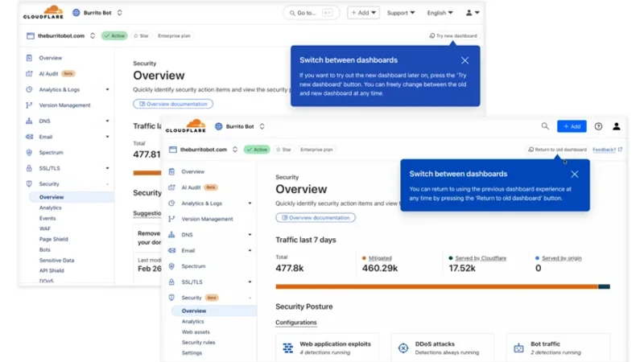This screenshot has width=644, height=362.
Task: Collapse the Security Beta section in the front dashboard sidebar
Action: tap(250, 298)
